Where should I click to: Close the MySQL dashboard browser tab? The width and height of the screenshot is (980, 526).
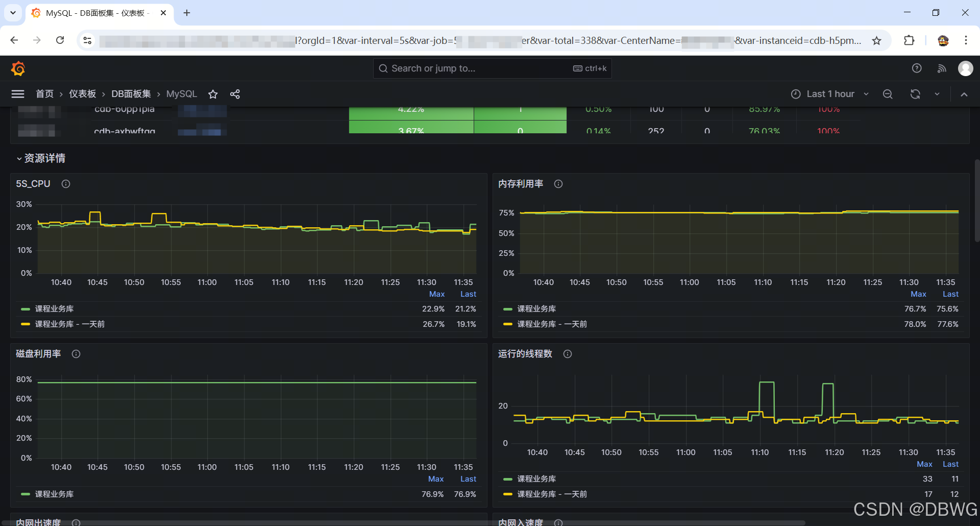(163, 13)
